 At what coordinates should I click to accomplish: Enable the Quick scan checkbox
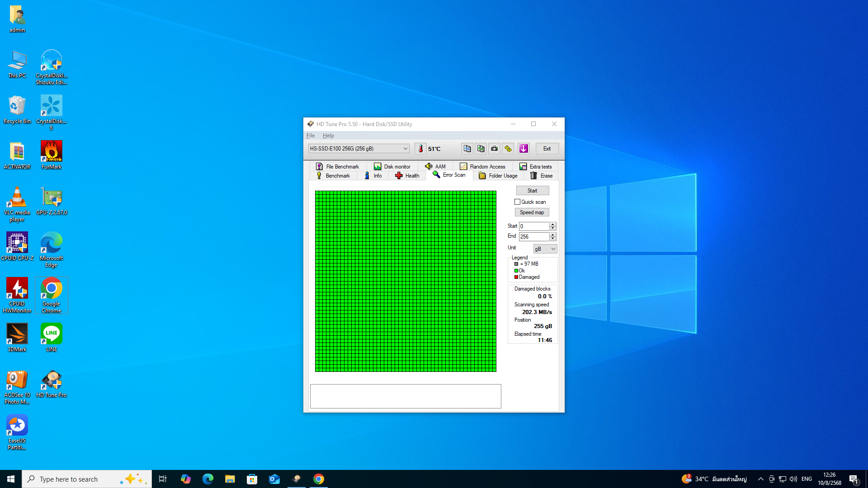click(517, 202)
